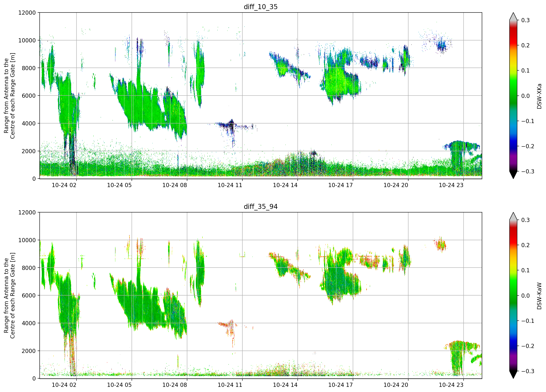Screen dimensions: 546x392
Task: Click '10-24 11' x-tick under diff_35_94 plot
Action: click(x=230, y=385)
